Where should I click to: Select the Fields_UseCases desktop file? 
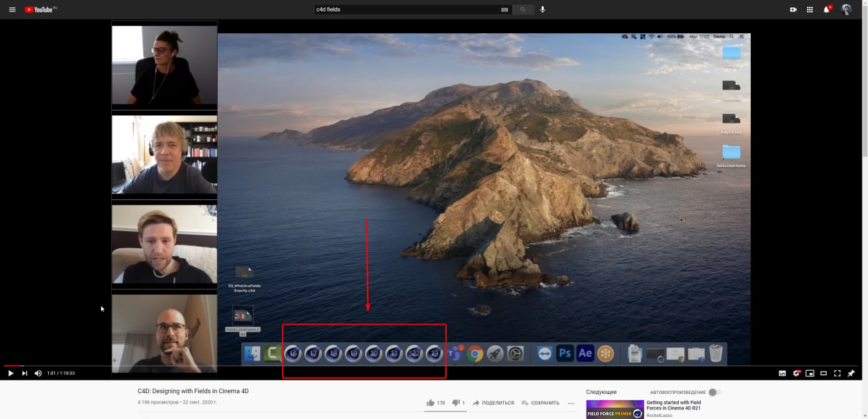click(x=243, y=319)
